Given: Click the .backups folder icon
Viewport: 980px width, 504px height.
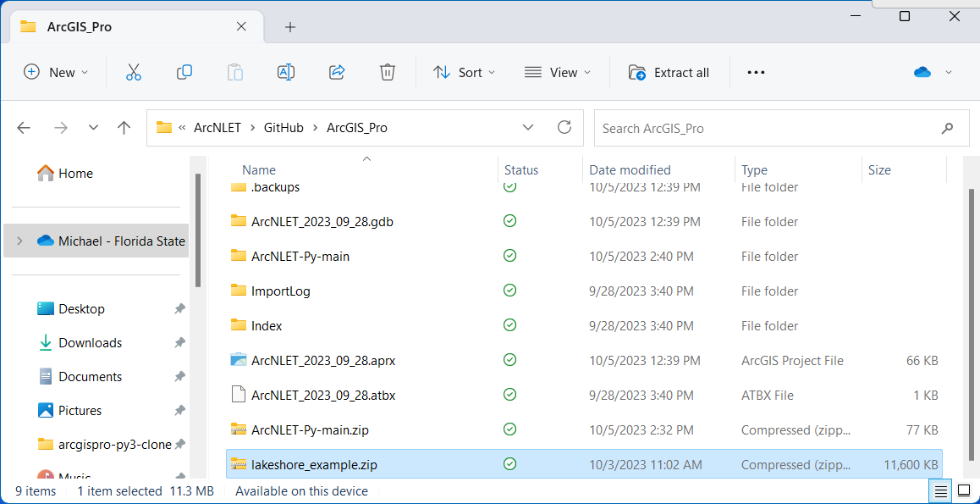Looking at the screenshot, I should 239,187.
